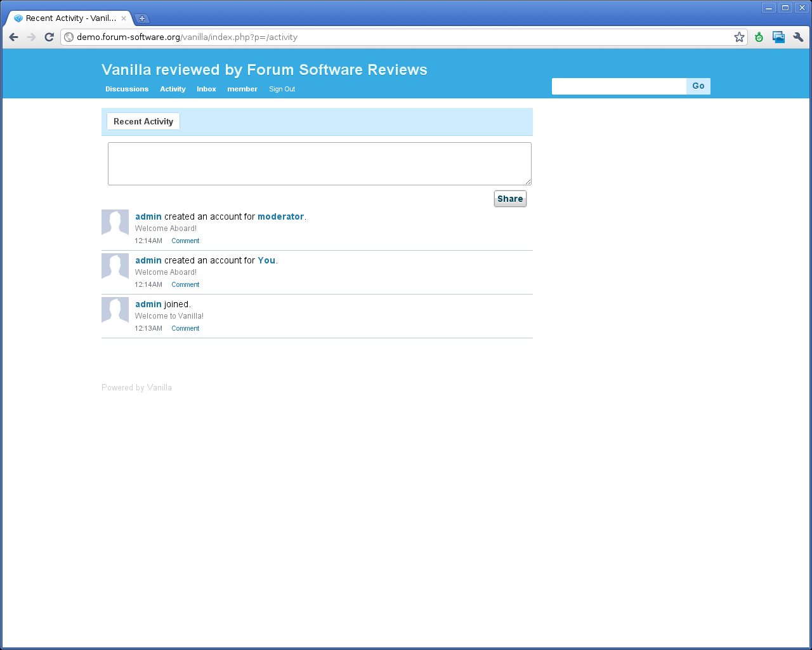Open the wrench settings menu
This screenshot has width=812, height=650.
799,37
